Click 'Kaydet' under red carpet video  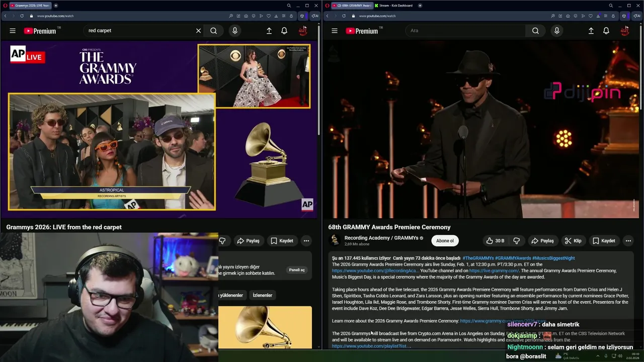coord(282,241)
